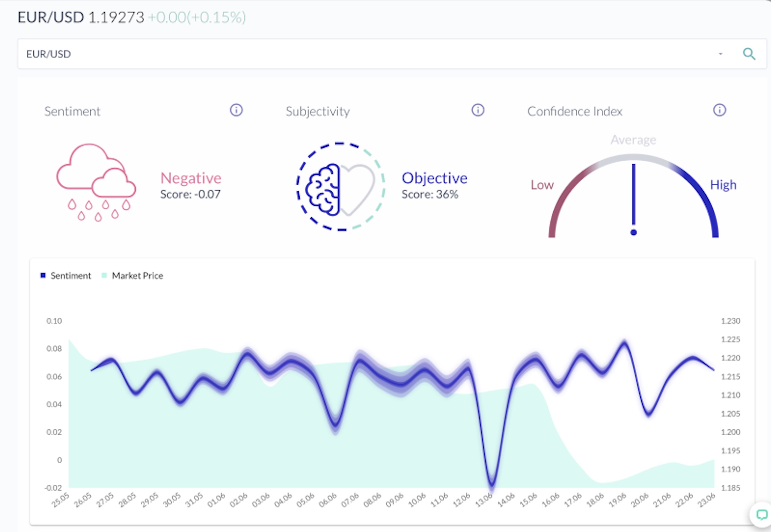Click the 13.06 date on chart axis
Image resolution: width=771 pixels, height=532 pixels.
484,500
